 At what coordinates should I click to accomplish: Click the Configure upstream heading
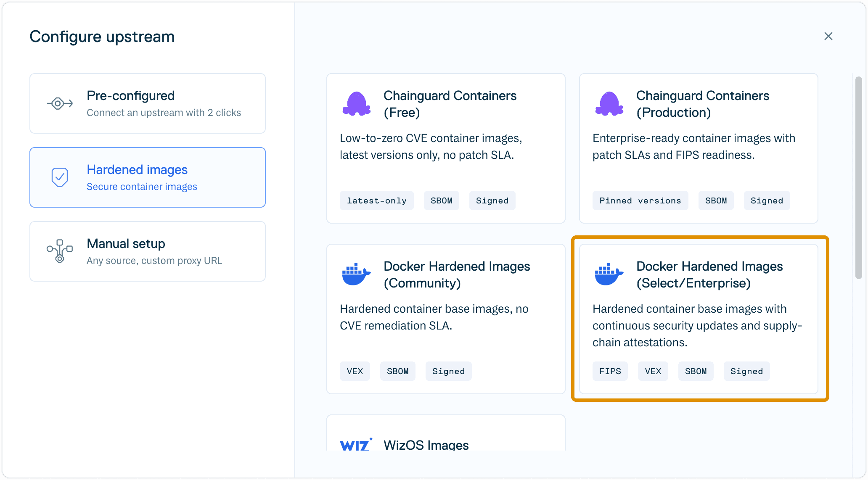pos(102,37)
